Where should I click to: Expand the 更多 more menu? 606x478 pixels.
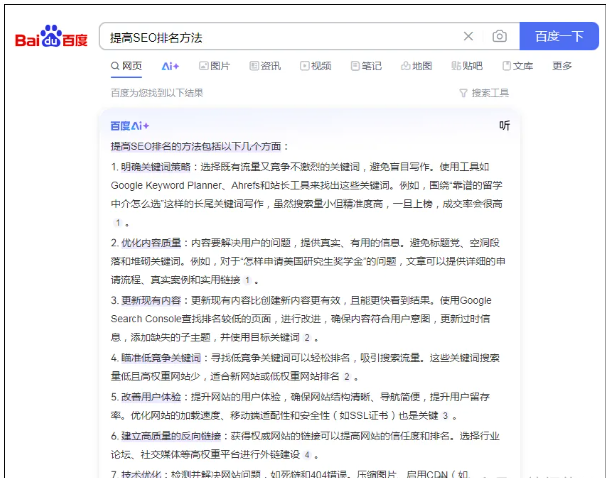562,66
